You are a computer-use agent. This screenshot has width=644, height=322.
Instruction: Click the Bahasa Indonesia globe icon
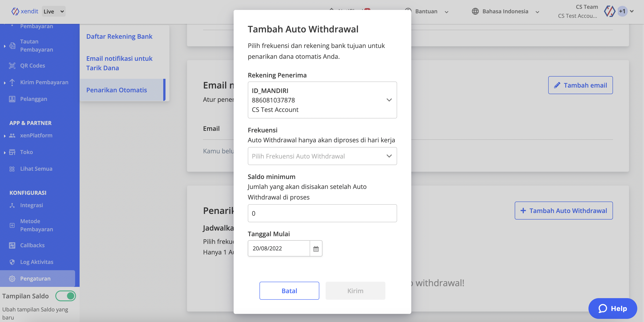pos(475,11)
